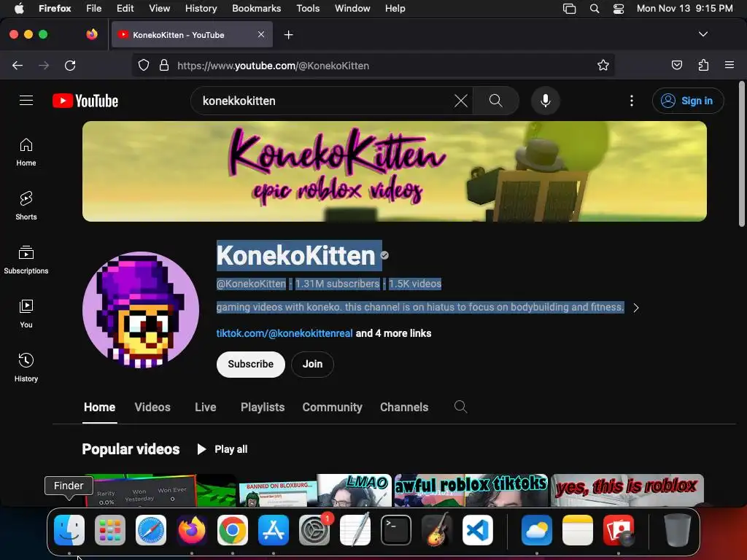Click the Join button
This screenshot has width=747, height=560.
312,365
